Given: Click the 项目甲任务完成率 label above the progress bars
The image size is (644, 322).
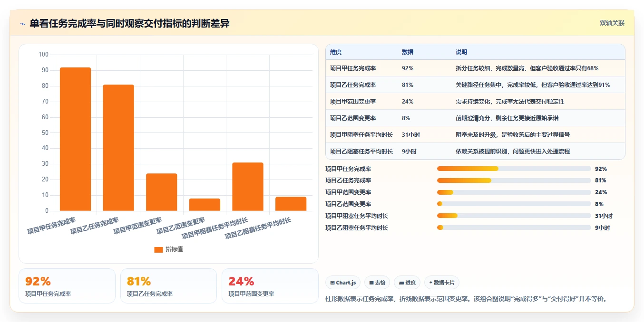Looking at the screenshot, I should [x=348, y=169].
